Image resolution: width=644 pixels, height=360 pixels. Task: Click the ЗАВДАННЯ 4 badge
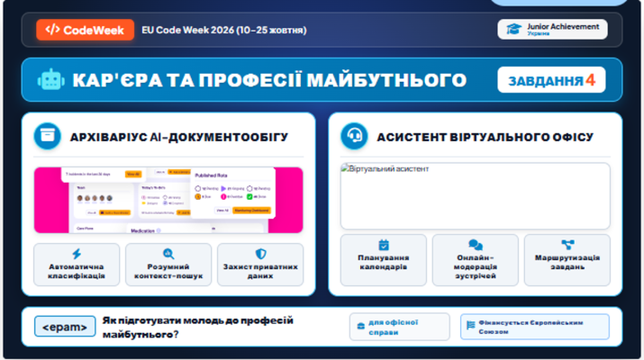click(551, 80)
